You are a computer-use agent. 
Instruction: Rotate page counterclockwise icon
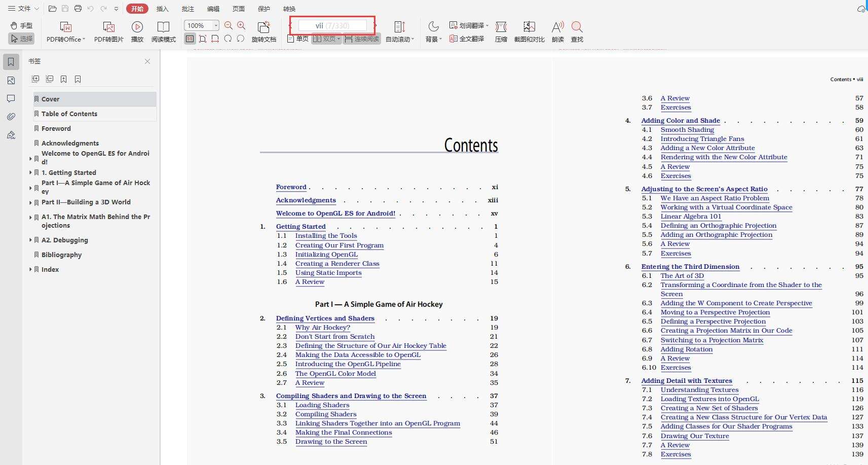[241, 39]
